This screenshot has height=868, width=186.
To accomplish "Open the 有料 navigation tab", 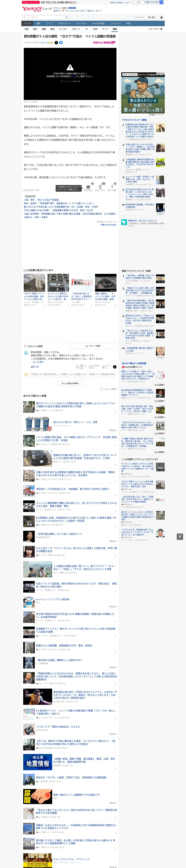I will (x=128, y=24).
